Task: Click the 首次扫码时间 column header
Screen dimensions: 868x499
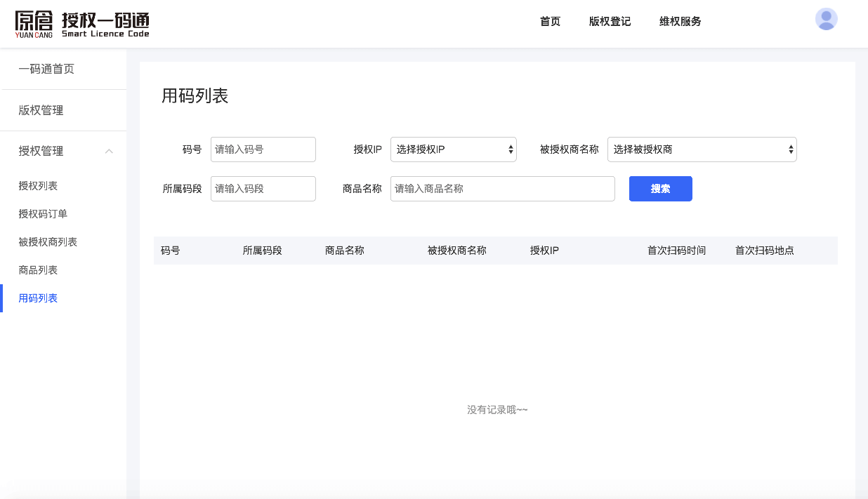Action: pyautogui.click(x=676, y=251)
